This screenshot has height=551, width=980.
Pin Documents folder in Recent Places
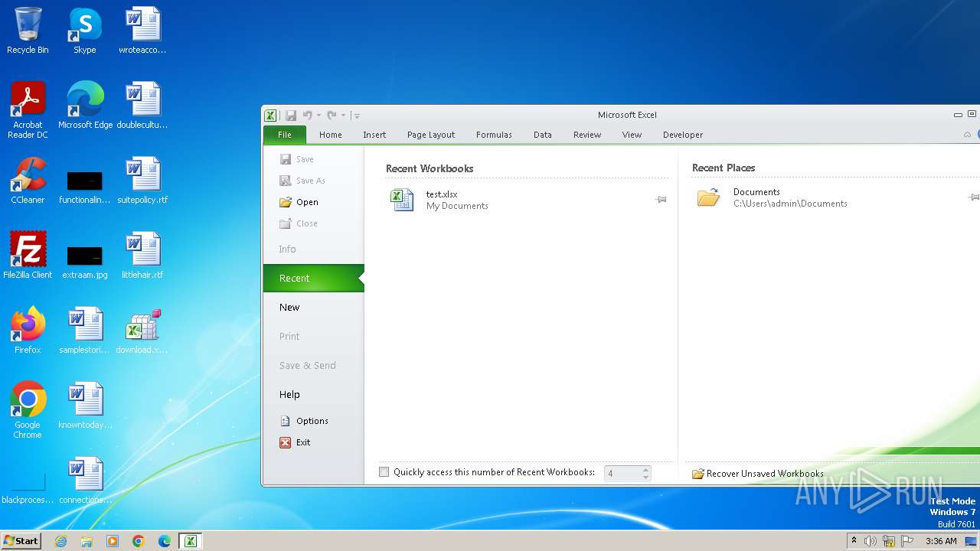pyautogui.click(x=973, y=197)
